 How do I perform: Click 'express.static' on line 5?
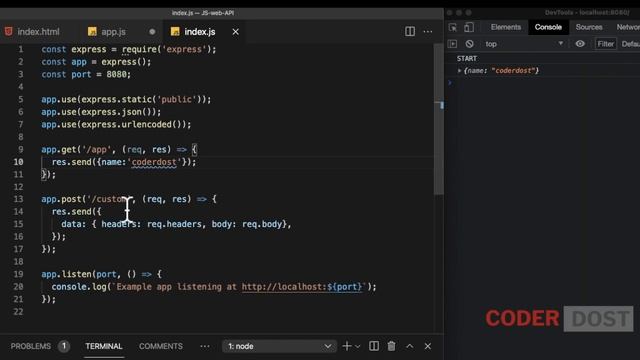click(117, 99)
